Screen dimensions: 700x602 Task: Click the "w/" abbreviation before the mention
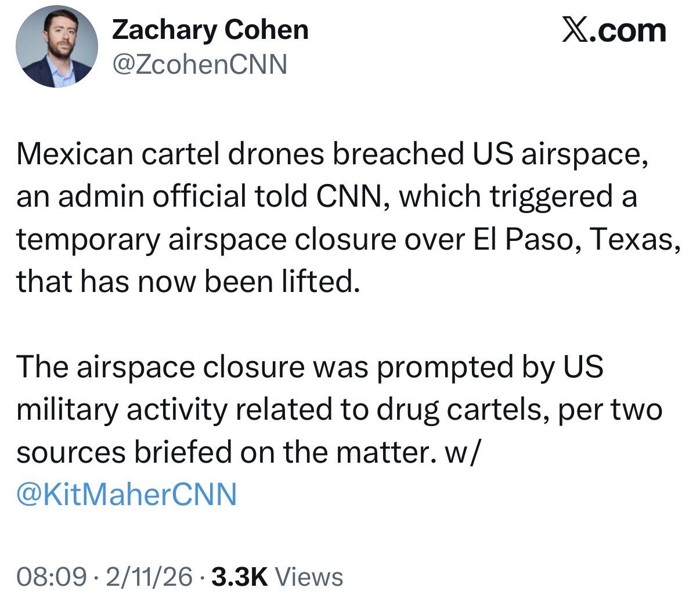[461, 452]
